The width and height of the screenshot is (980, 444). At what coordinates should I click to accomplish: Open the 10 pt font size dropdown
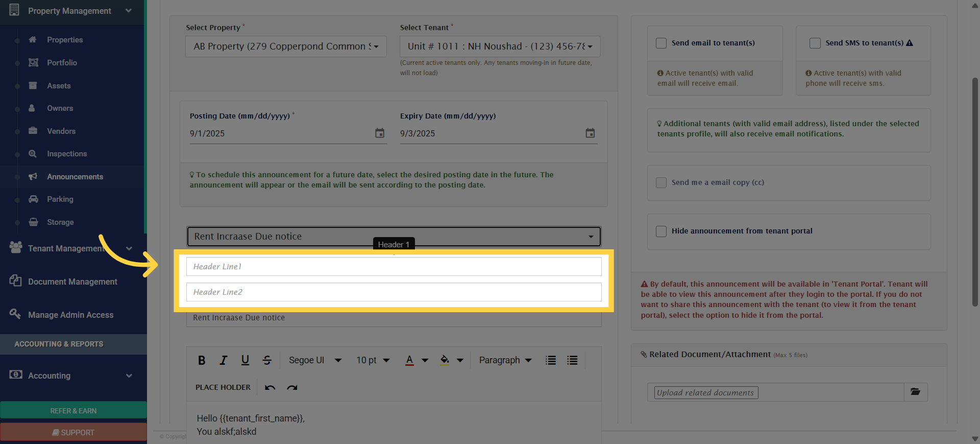point(373,360)
